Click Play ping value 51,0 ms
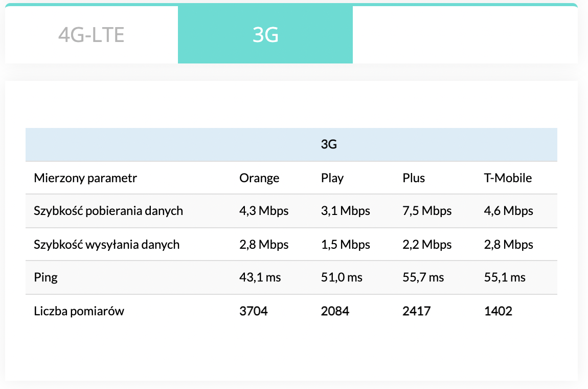Viewport: 588px width, 389px height. [342, 277]
